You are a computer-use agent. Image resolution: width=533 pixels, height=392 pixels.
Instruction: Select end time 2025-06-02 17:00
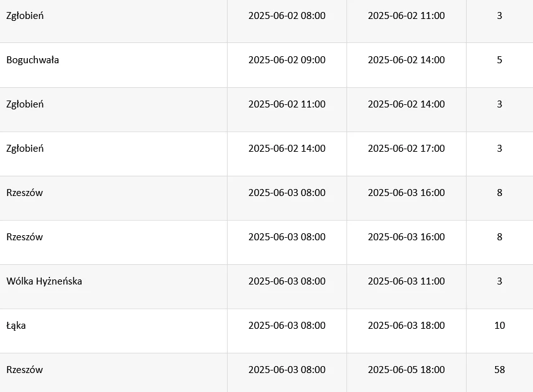(x=406, y=149)
